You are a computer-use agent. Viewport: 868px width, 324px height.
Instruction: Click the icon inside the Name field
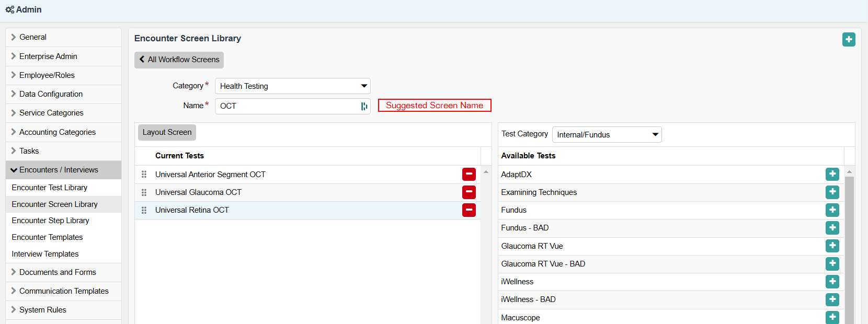click(x=364, y=106)
